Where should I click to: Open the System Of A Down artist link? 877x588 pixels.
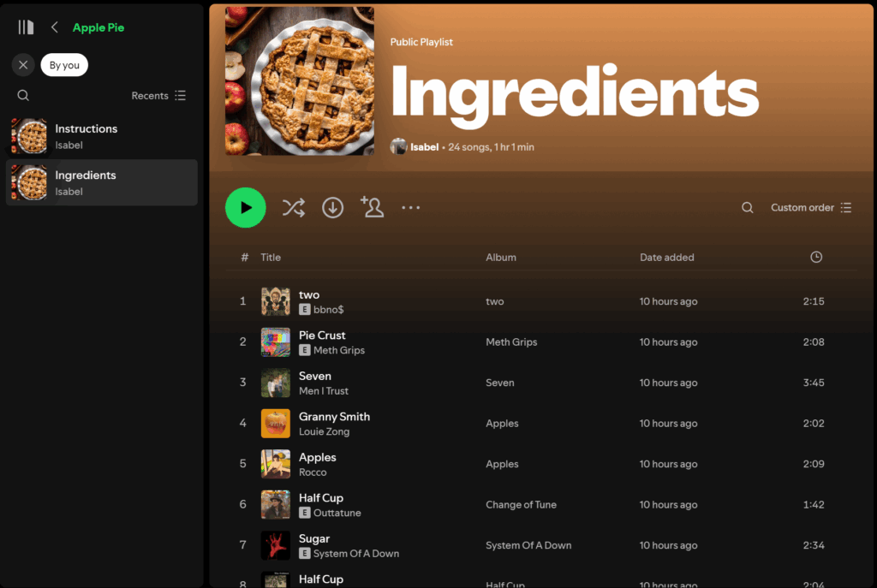[x=355, y=554]
